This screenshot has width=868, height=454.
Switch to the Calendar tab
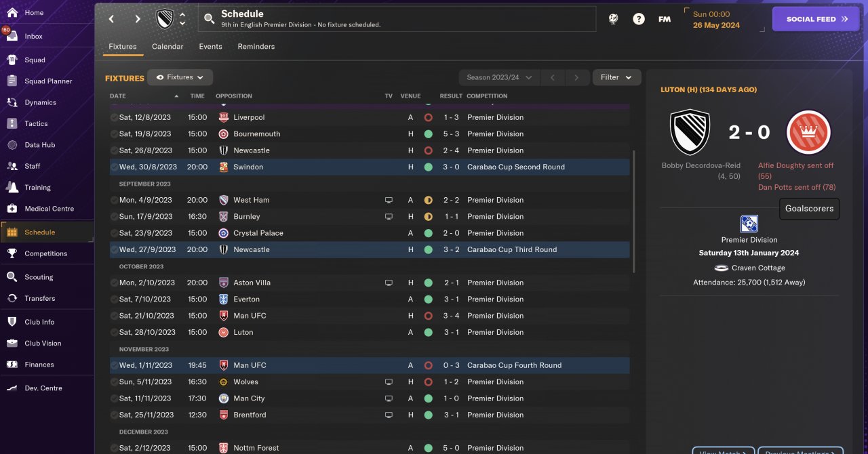coord(167,47)
